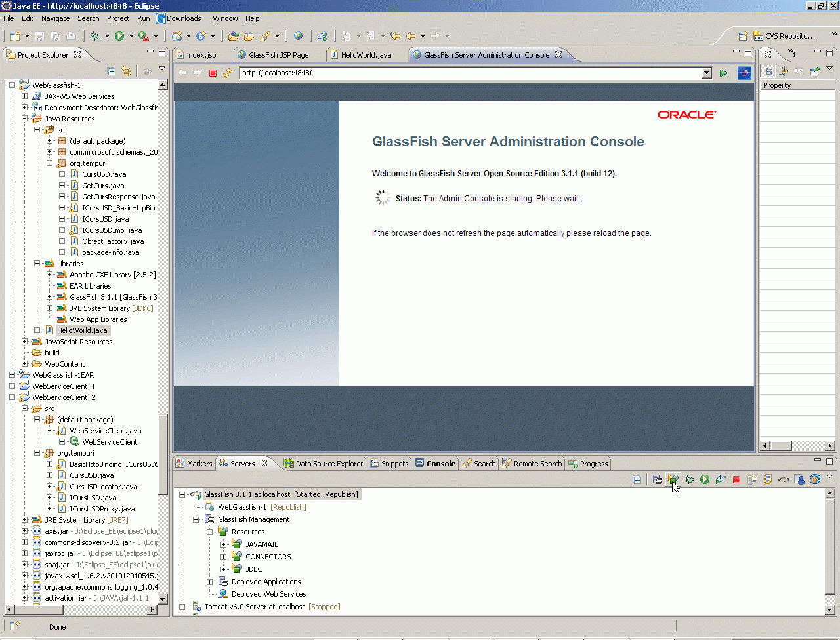
Task: Start the server in profile mode
Action: tap(721, 479)
